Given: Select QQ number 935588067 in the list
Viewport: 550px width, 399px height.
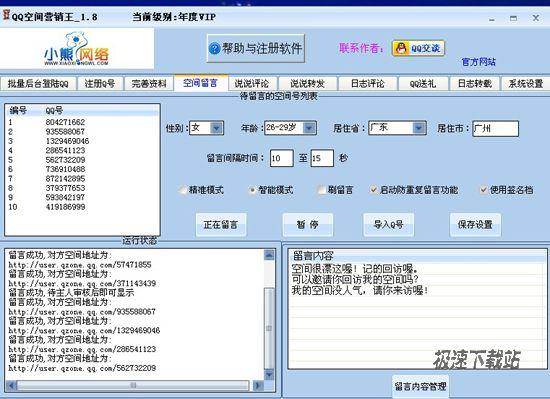Looking at the screenshot, I should [82, 132].
